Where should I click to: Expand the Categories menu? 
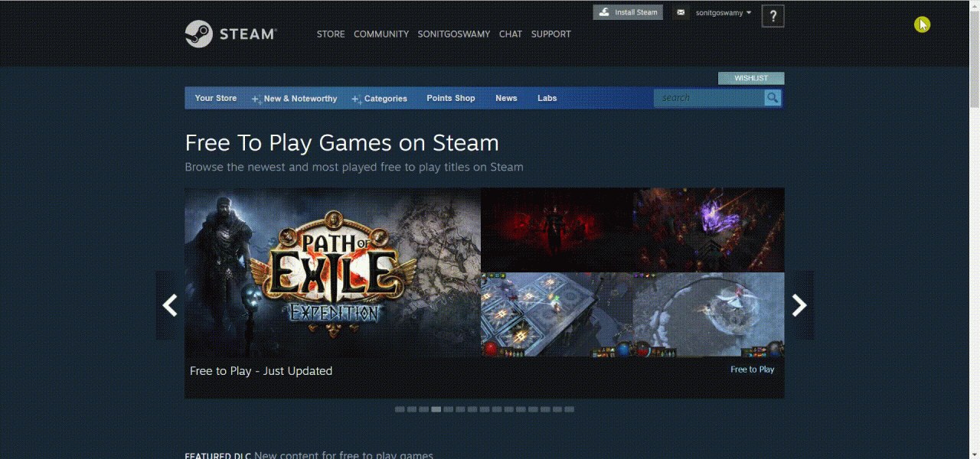pos(380,99)
